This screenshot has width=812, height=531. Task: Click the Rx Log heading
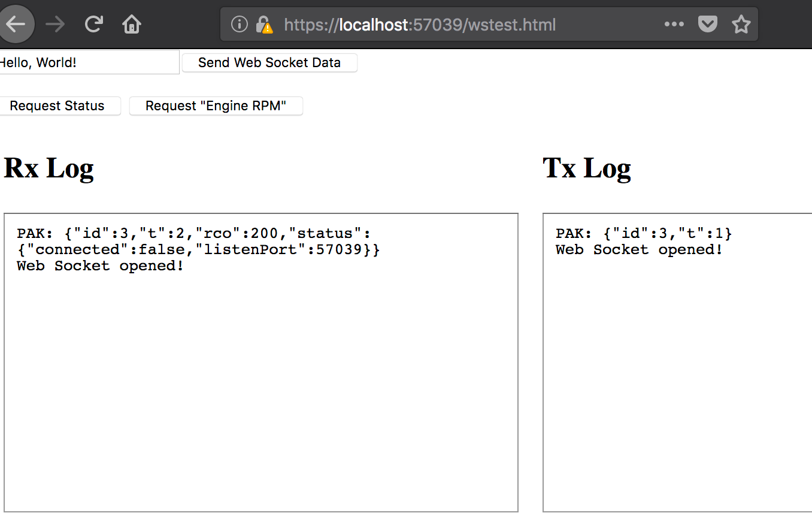point(49,168)
